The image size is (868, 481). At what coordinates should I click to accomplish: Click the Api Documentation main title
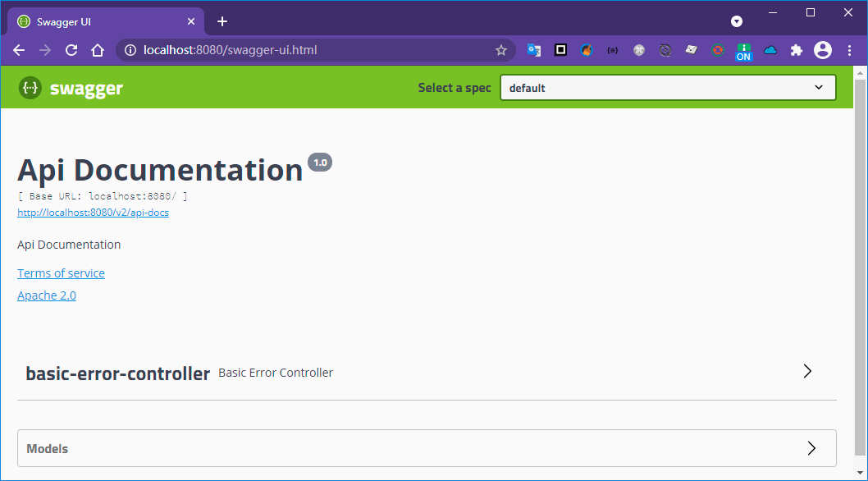[x=161, y=170]
